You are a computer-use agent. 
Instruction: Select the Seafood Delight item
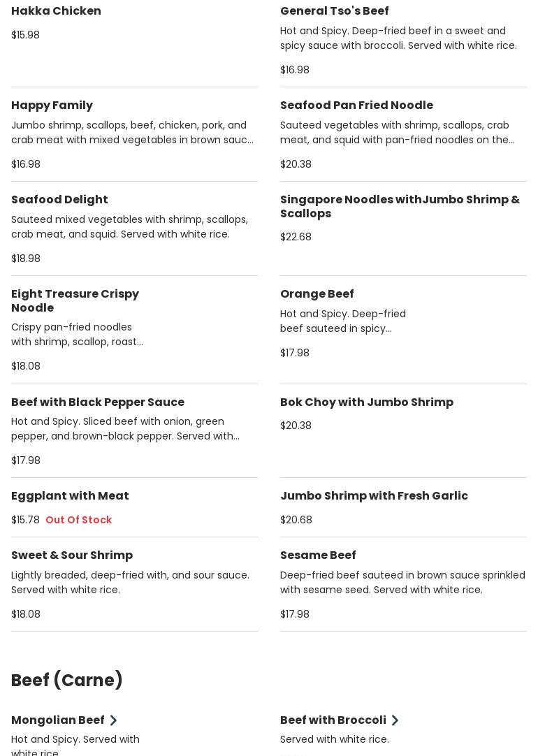[59, 200]
